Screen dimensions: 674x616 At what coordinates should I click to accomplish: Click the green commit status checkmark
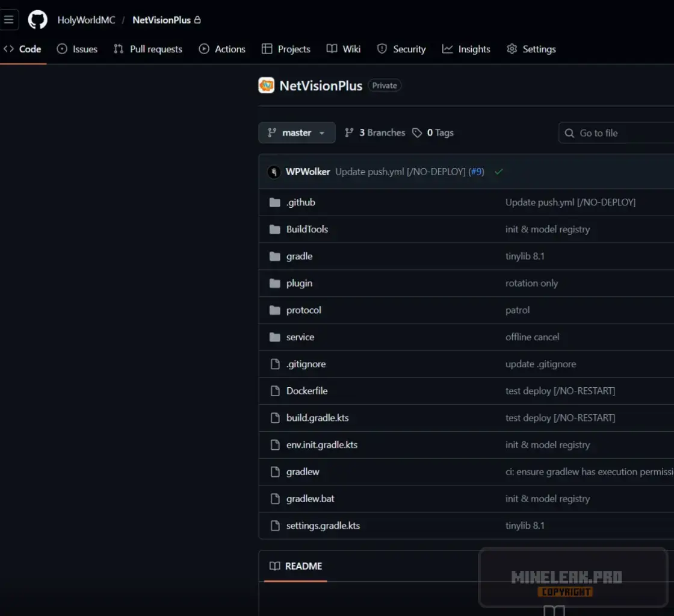click(498, 172)
